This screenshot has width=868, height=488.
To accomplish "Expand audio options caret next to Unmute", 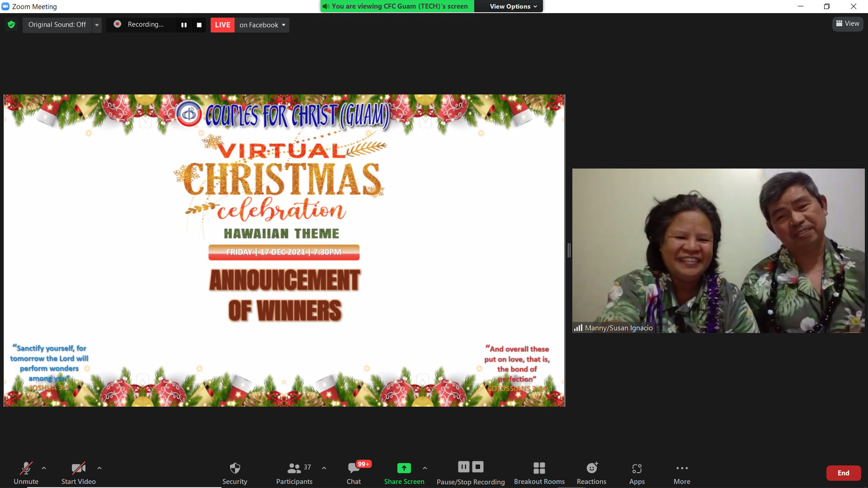I will pos(44,468).
